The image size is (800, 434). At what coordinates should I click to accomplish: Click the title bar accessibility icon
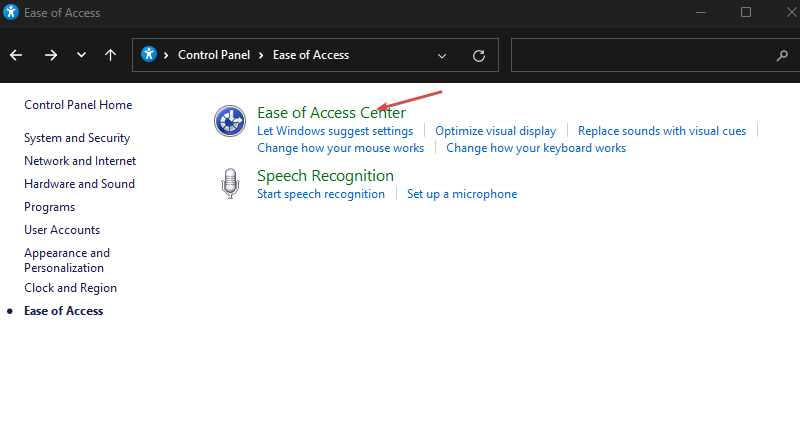pos(11,12)
